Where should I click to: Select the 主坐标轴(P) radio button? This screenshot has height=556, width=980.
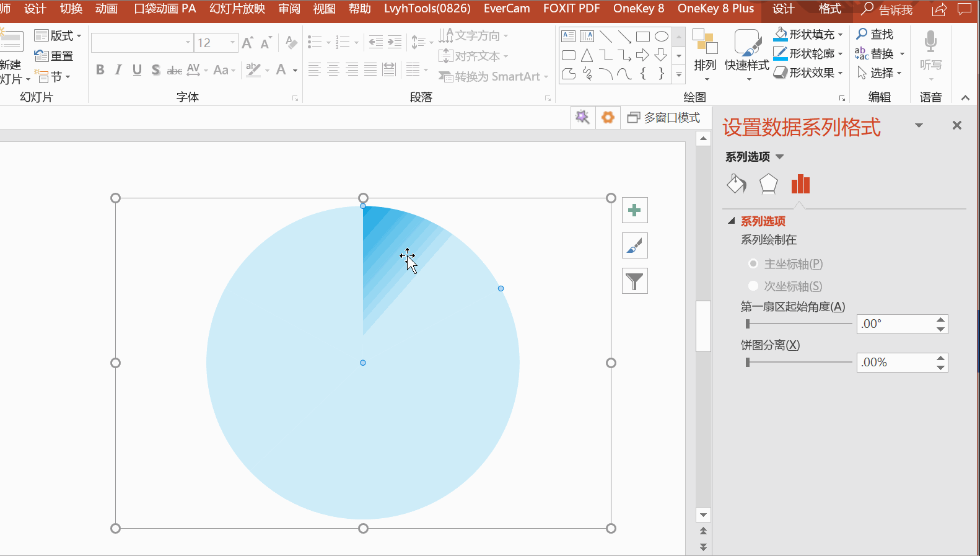pos(753,264)
